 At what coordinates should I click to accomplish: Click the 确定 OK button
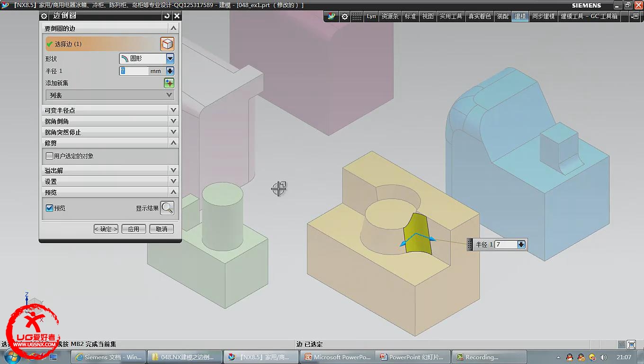point(106,229)
